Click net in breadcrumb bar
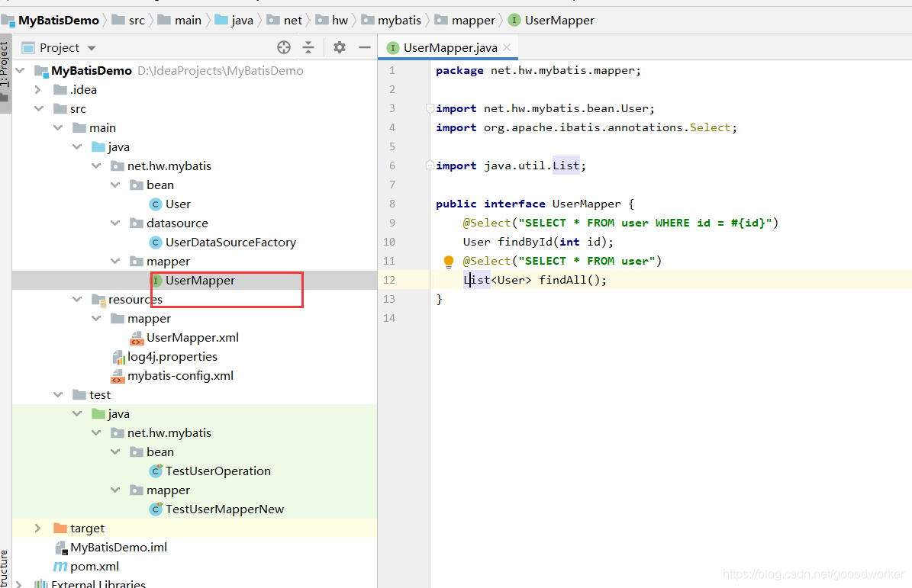Image resolution: width=912 pixels, height=588 pixels. tap(292, 21)
